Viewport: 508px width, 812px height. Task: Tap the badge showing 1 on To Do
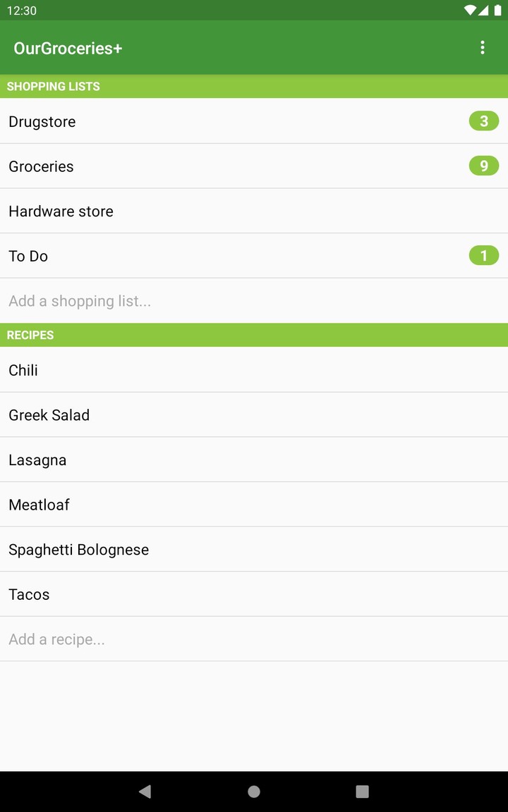pyautogui.click(x=483, y=255)
